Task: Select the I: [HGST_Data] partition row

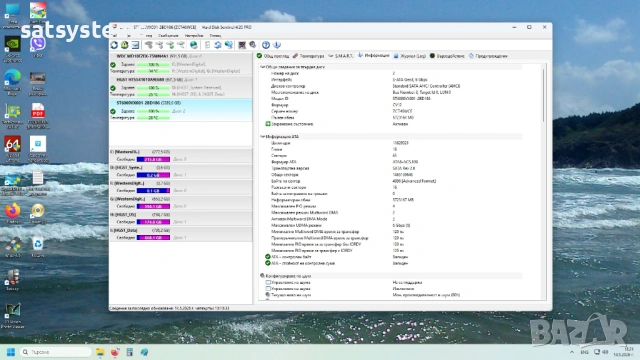Action: 181,234
